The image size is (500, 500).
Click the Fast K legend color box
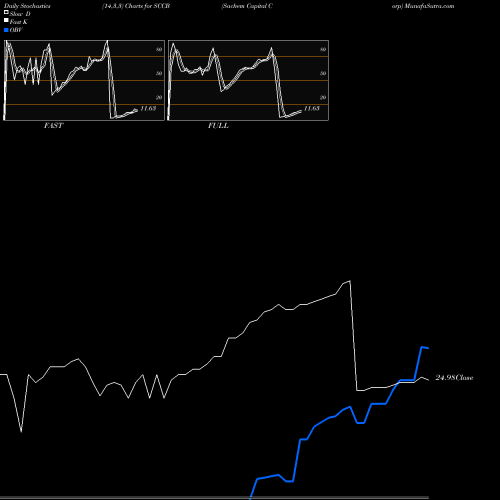coord(6,20)
